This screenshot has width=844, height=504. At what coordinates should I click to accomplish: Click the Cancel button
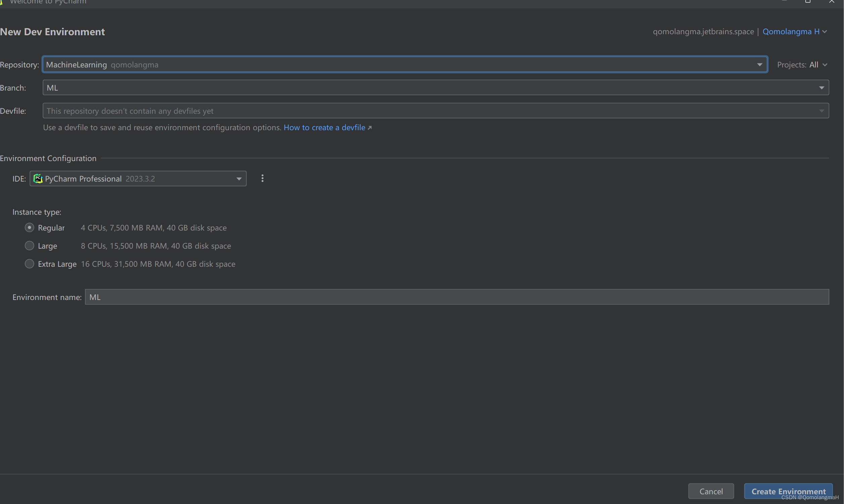[x=711, y=491]
